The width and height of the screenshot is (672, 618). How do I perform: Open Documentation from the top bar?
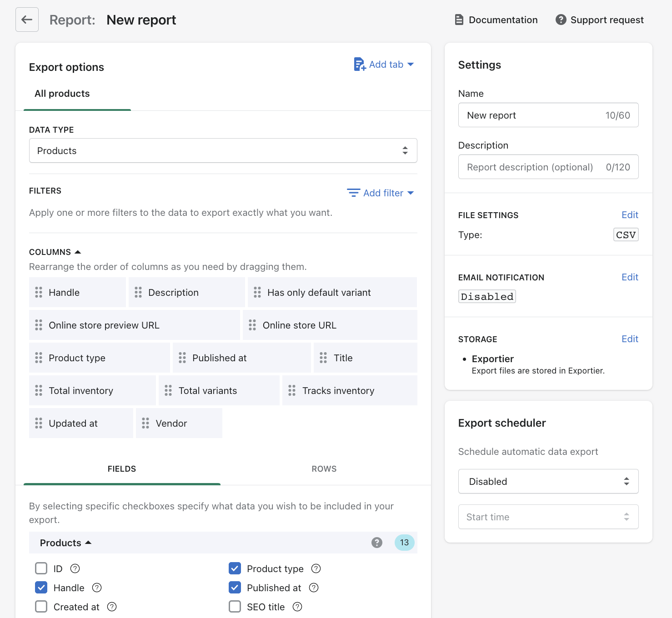coord(459,20)
